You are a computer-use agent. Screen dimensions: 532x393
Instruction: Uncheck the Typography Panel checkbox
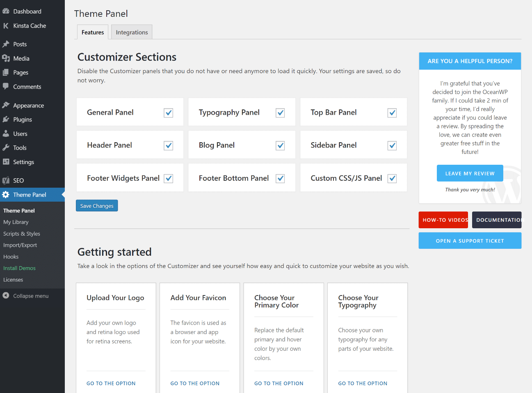click(280, 113)
